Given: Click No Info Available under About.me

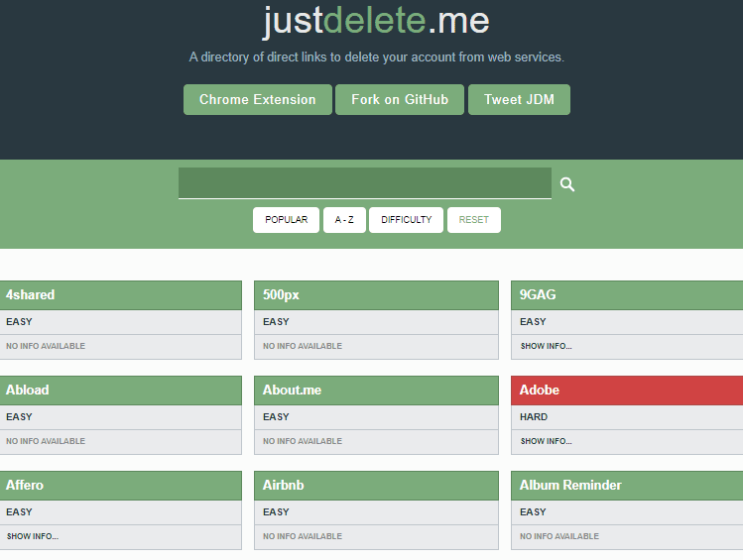Looking at the screenshot, I should click(303, 441).
